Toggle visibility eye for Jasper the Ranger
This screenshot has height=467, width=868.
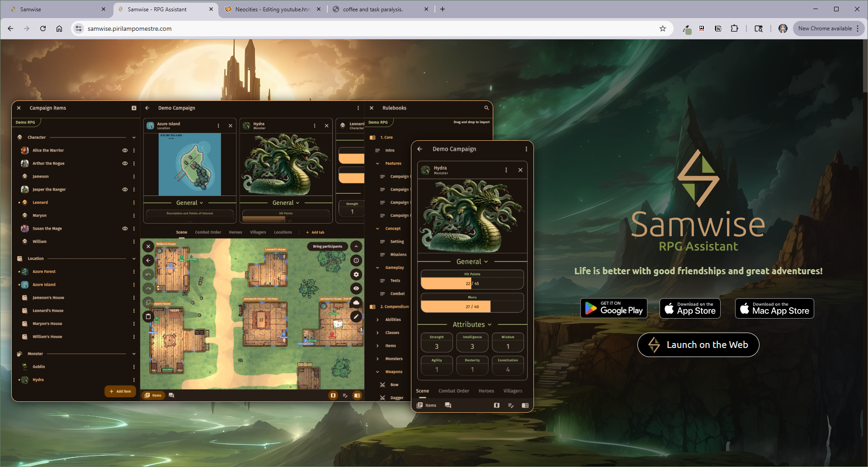pos(125,190)
